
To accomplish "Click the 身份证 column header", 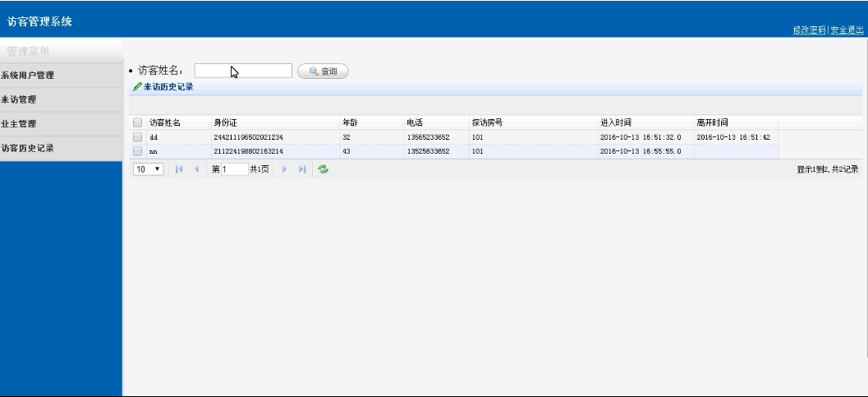I will tap(225, 123).
